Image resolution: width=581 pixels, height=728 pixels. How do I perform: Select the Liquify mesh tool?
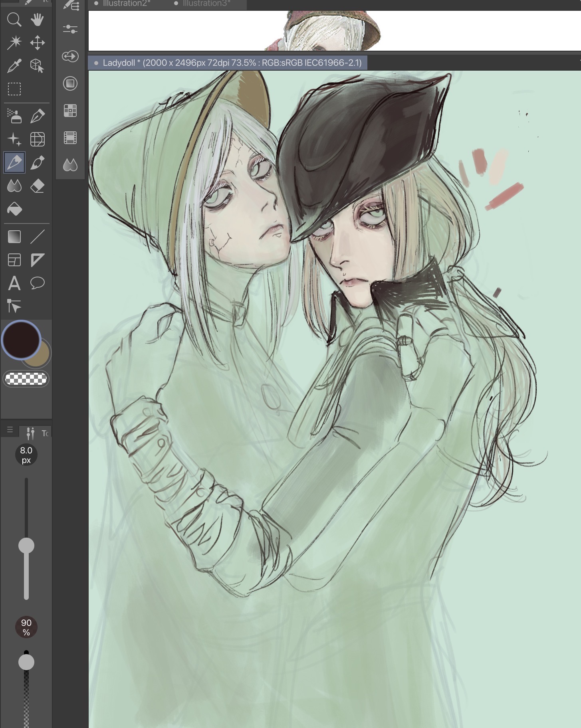click(x=38, y=139)
